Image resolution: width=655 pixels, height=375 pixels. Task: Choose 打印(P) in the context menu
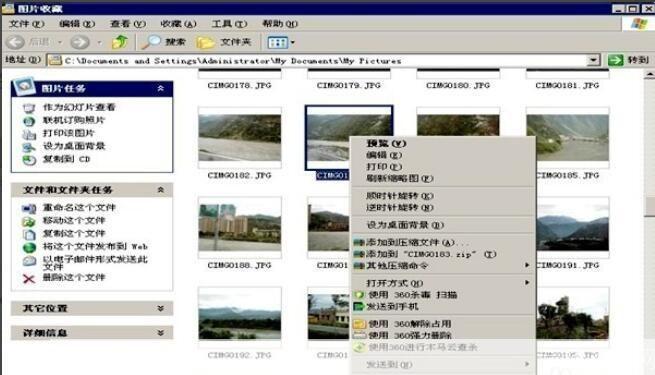point(443,167)
